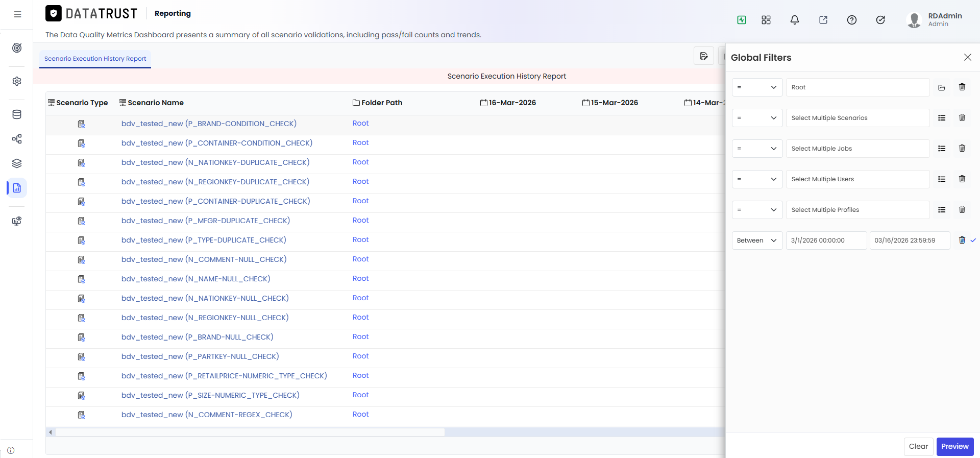Expand the operator dropdown for Multiple Profiles

click(757, 210)
